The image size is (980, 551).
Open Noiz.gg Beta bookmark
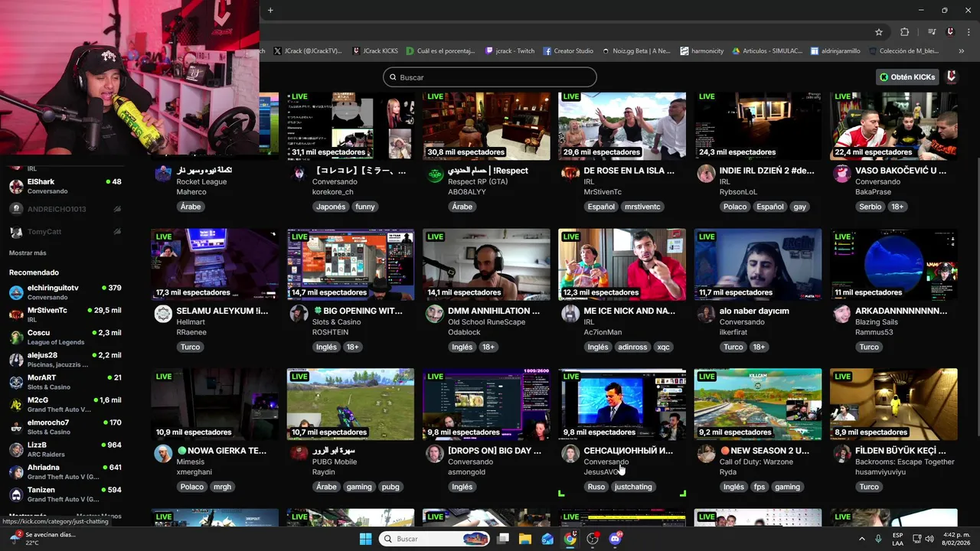pyautogui.click(x=636, y=51)
